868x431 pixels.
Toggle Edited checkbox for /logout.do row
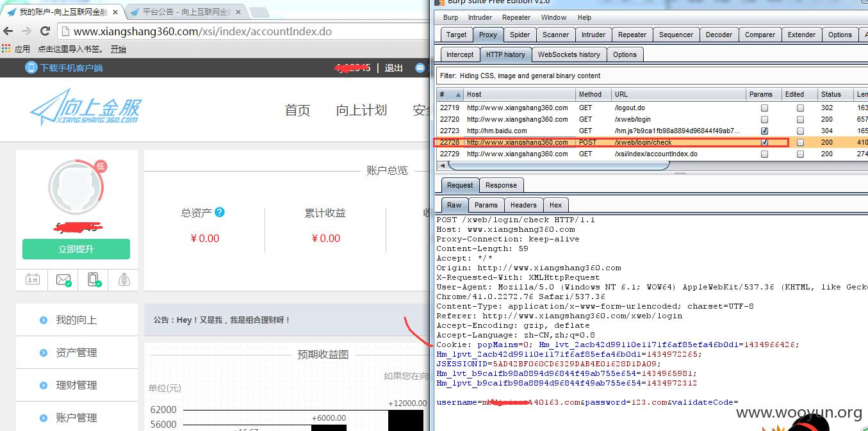[x=800, y=108]
